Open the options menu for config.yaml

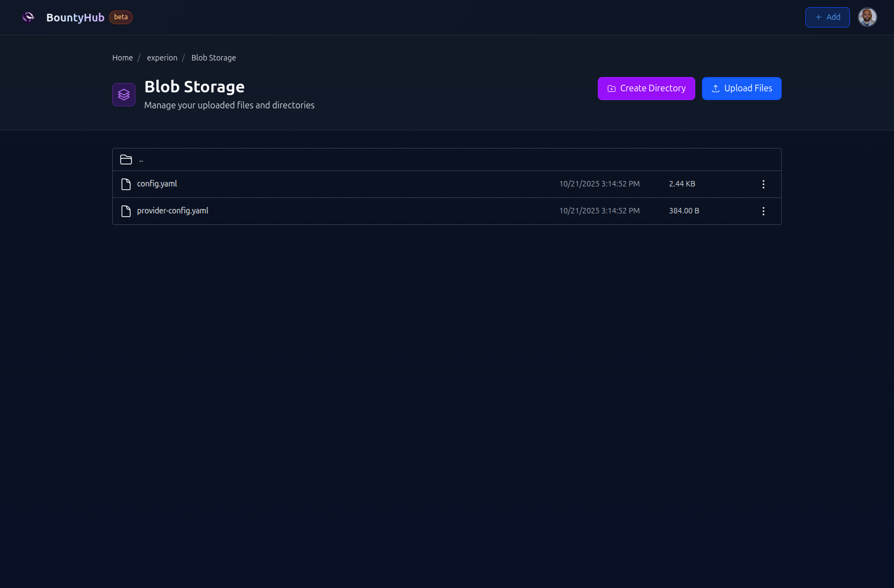pos(763,184)
